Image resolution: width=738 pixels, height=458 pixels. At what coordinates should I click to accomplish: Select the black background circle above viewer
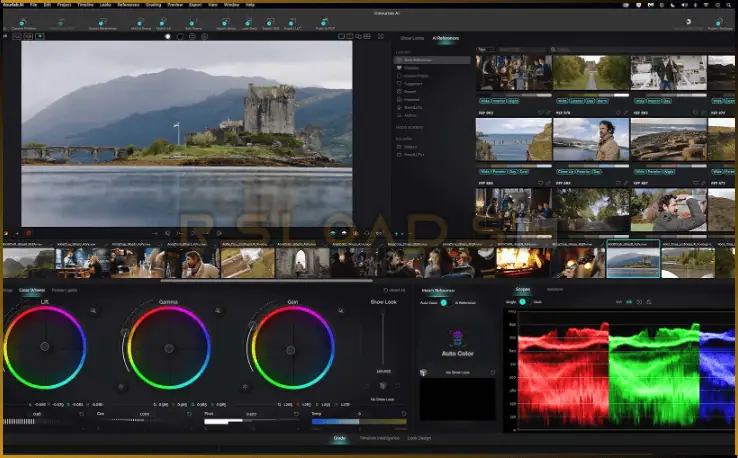(x=180, y=36)
